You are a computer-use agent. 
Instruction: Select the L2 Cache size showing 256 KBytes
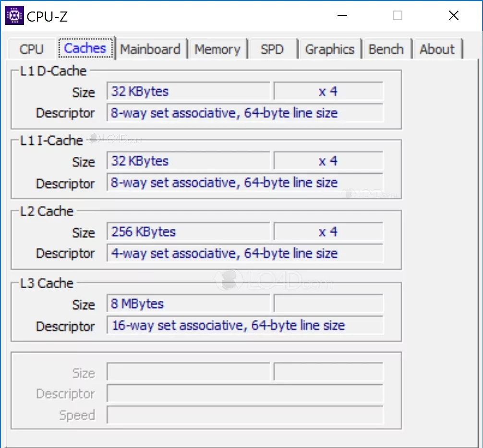[189, 232]
